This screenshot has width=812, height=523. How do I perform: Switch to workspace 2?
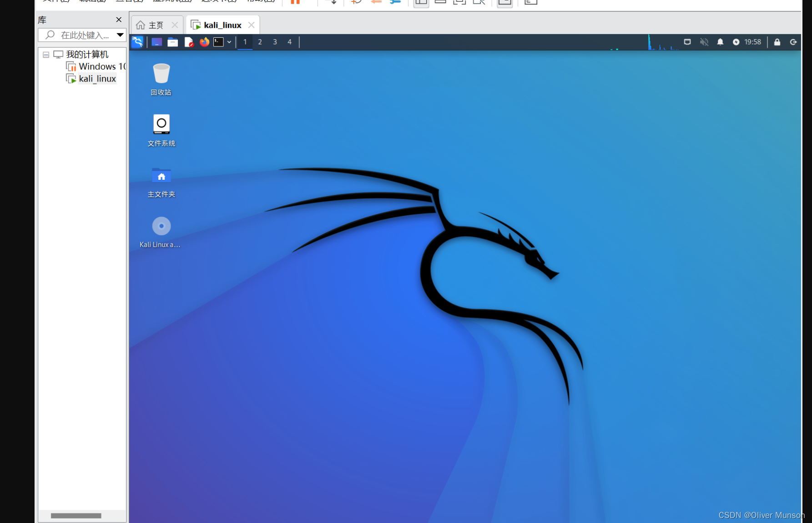tap(260, 42)
